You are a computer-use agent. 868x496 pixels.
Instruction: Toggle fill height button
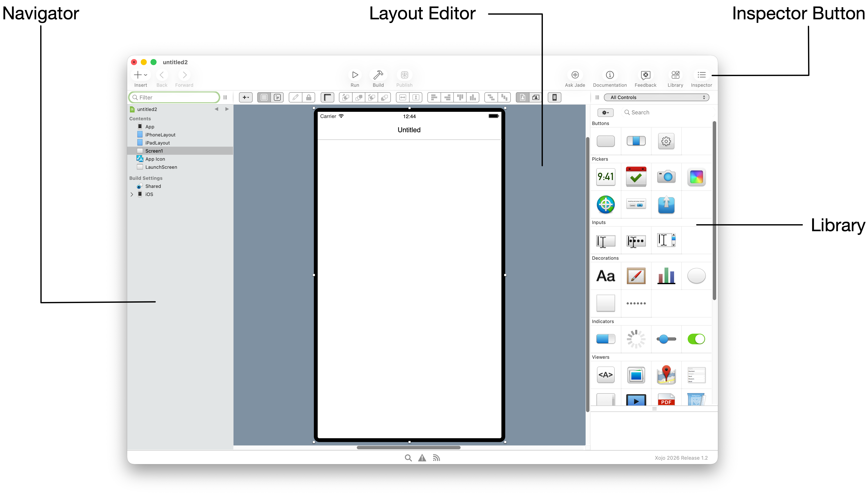(x=416, y=97)
